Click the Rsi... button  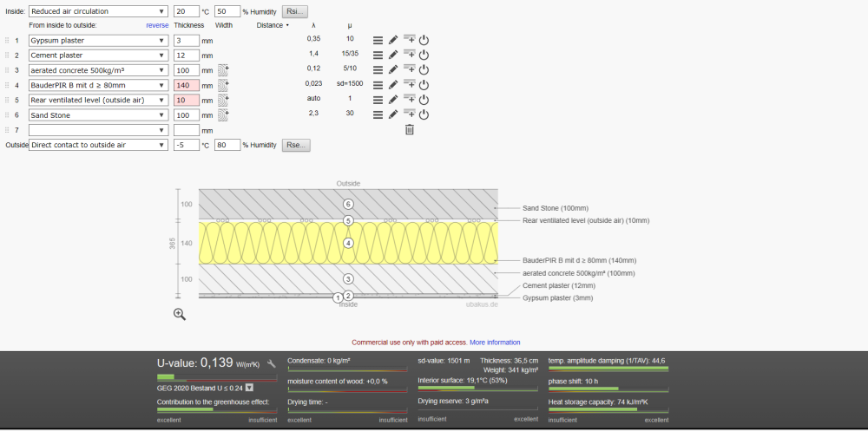[x=295, y=11]
